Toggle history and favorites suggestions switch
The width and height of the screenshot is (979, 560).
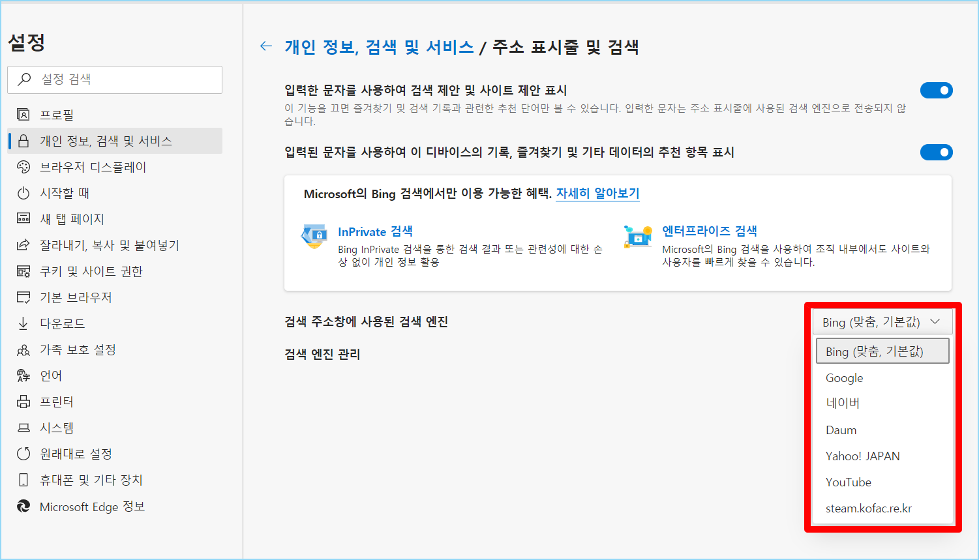coord(936,152)
